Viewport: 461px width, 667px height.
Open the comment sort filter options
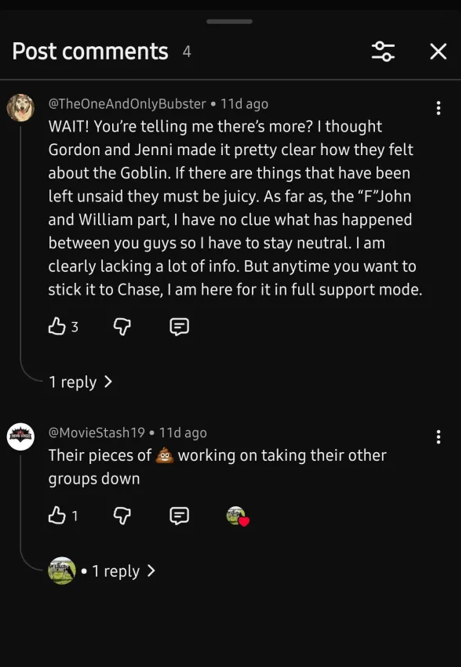pos(383,51)
